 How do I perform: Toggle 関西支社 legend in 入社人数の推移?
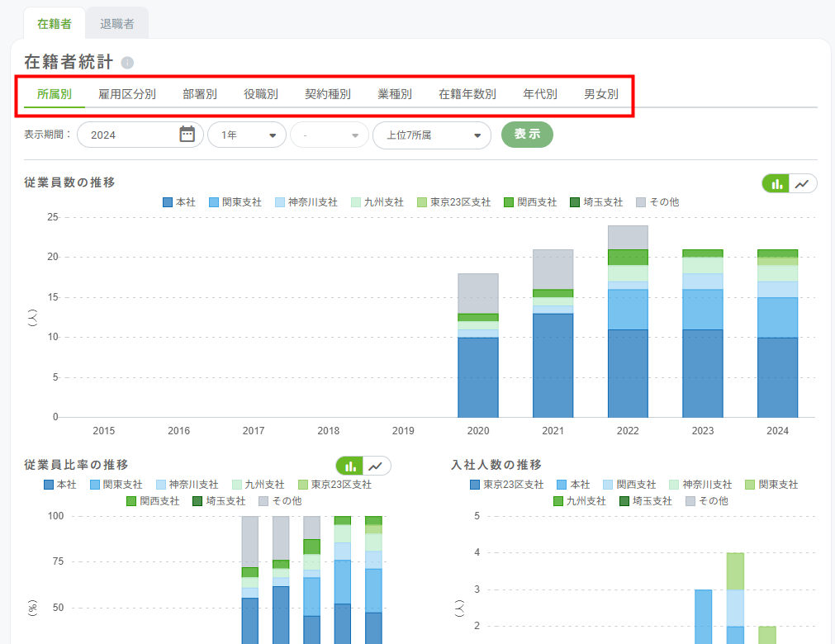click(x=630, y=485)
